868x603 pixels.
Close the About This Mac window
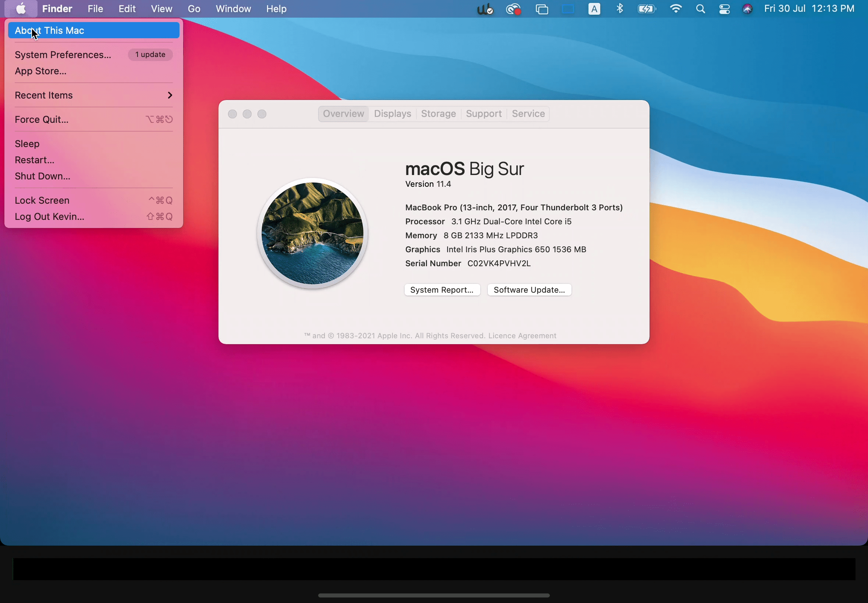point(232,114)
